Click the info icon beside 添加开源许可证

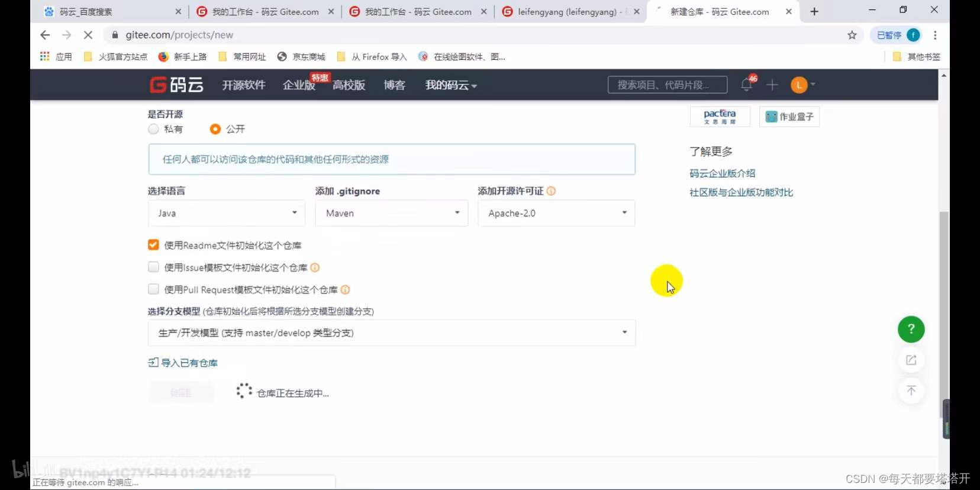[551, 191]
